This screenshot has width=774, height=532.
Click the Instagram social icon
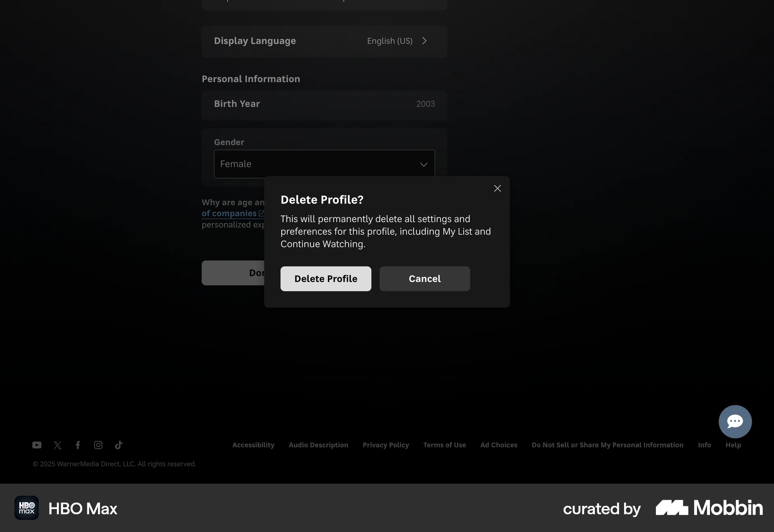98,445
